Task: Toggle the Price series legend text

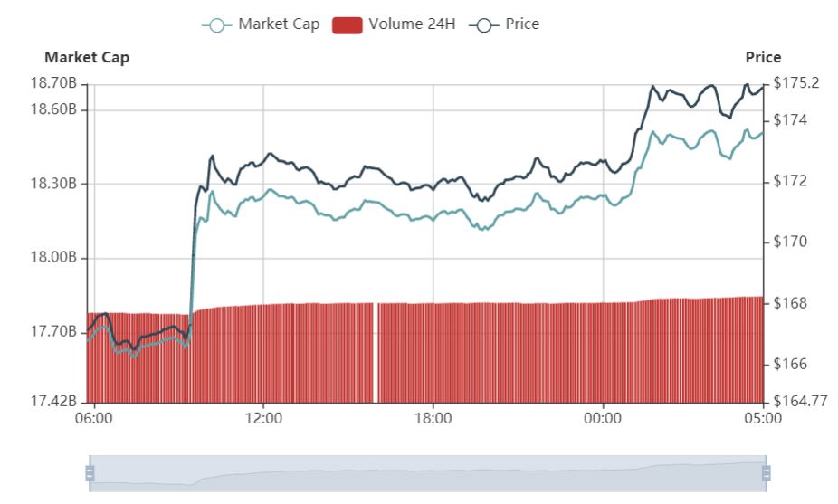Action: (523, 24)
